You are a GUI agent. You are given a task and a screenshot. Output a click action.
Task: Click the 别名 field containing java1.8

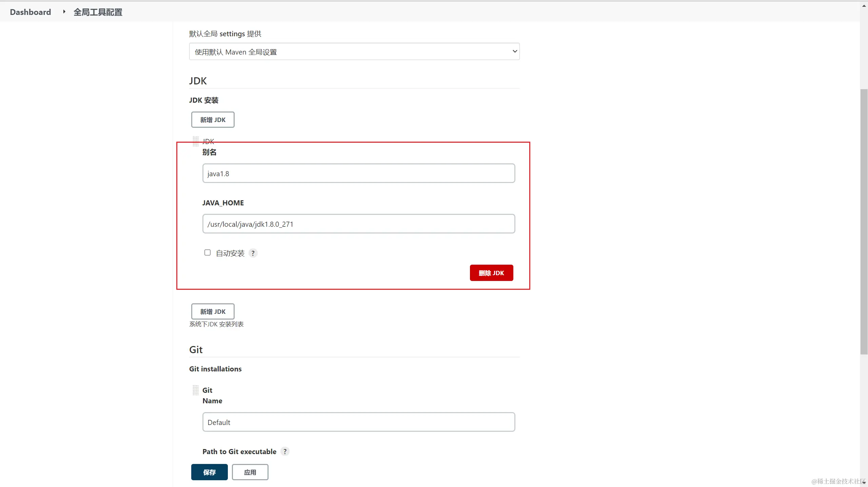coord(358,174)
